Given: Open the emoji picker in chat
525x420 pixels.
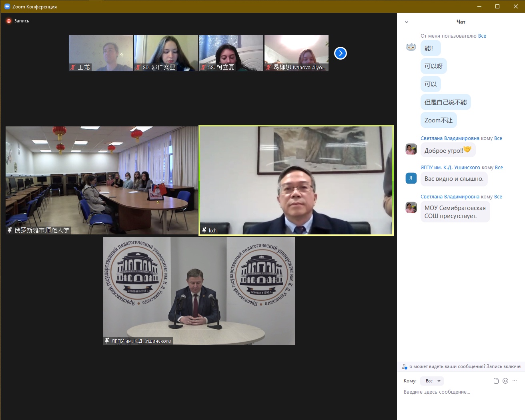Looking at the screenshot, I should (x=505, y=381).
